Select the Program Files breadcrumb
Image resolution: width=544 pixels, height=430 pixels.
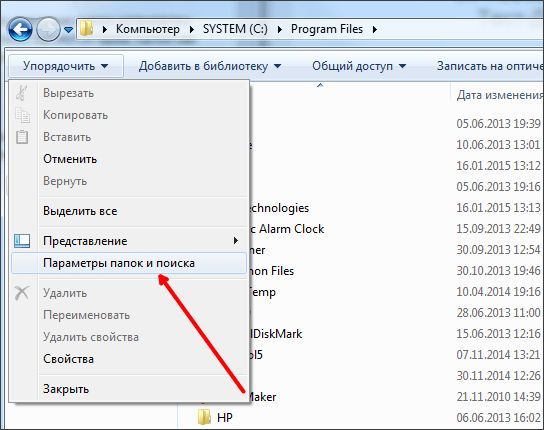pyautogui.click(x=327, y=29)
